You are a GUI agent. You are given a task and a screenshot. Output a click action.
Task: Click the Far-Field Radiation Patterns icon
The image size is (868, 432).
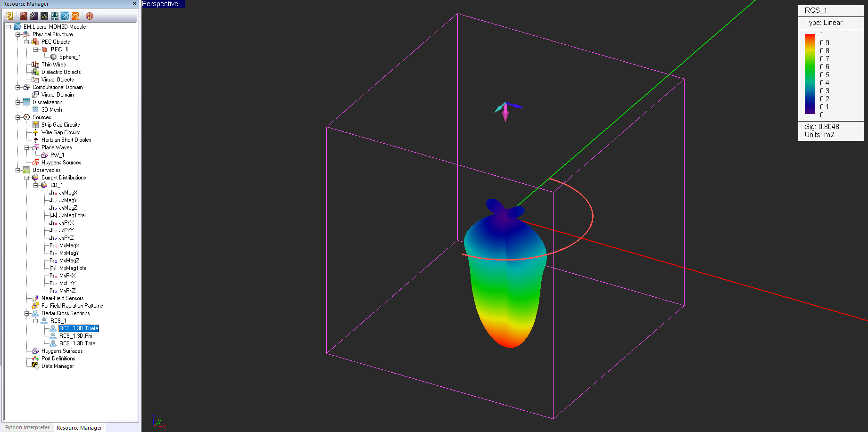35,306
